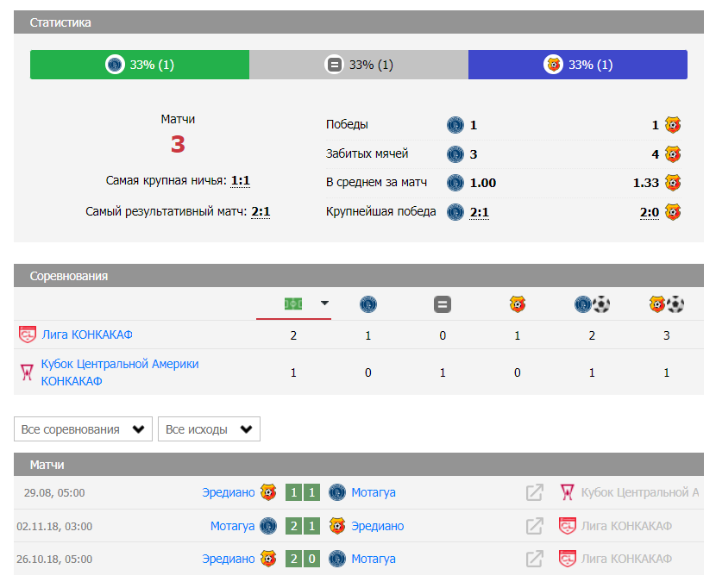This screenshot has height=588, width=716.
Task: Click the CONCACAF League badge on the 02.11.18 row
Action: (x=567, y=526)
